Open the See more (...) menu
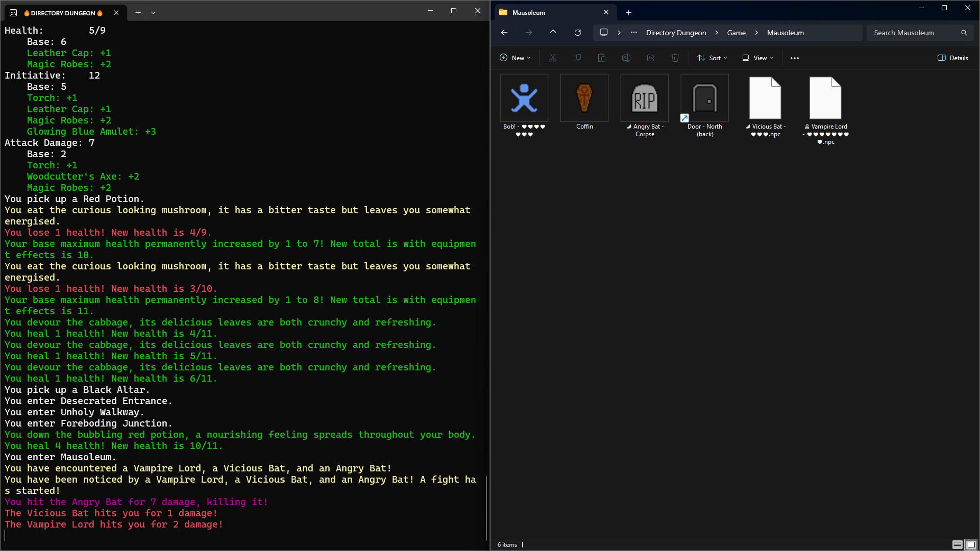This screenshot has height=551, width=980. tap(795, 58)
